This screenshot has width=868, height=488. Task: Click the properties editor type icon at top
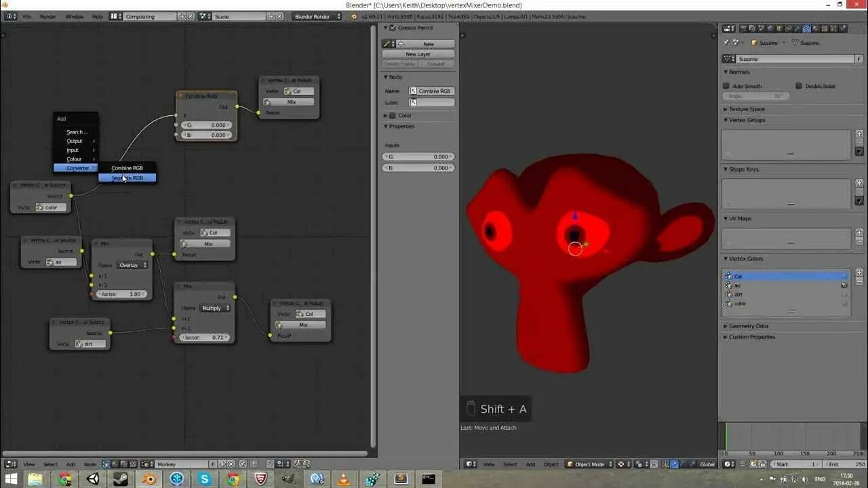729,28
